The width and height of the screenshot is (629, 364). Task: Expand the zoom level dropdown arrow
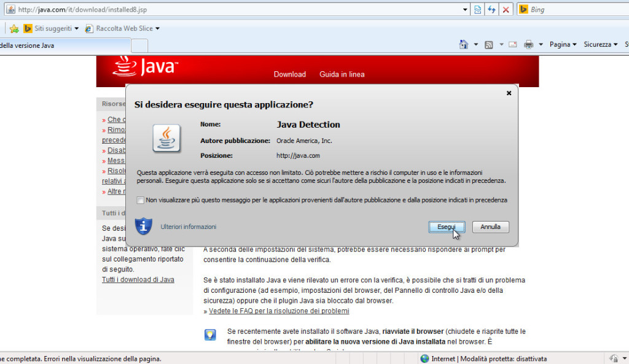tap(625, 359)
